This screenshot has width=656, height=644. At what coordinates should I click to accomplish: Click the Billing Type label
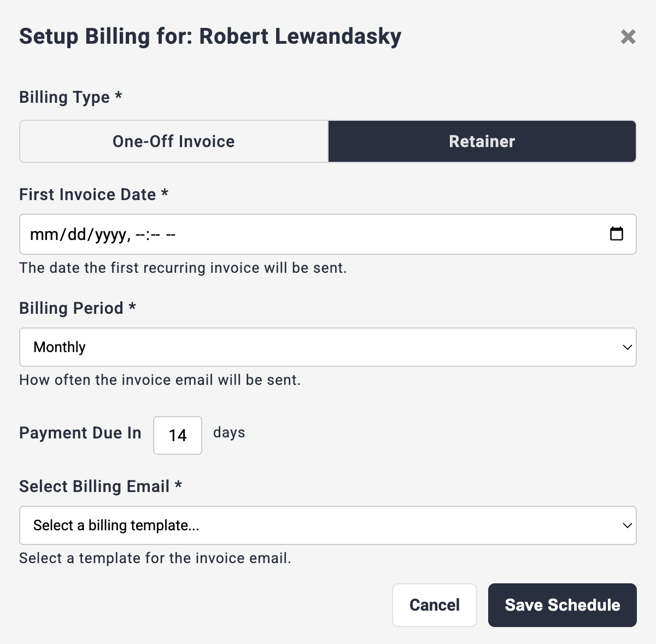click(65, 97)
